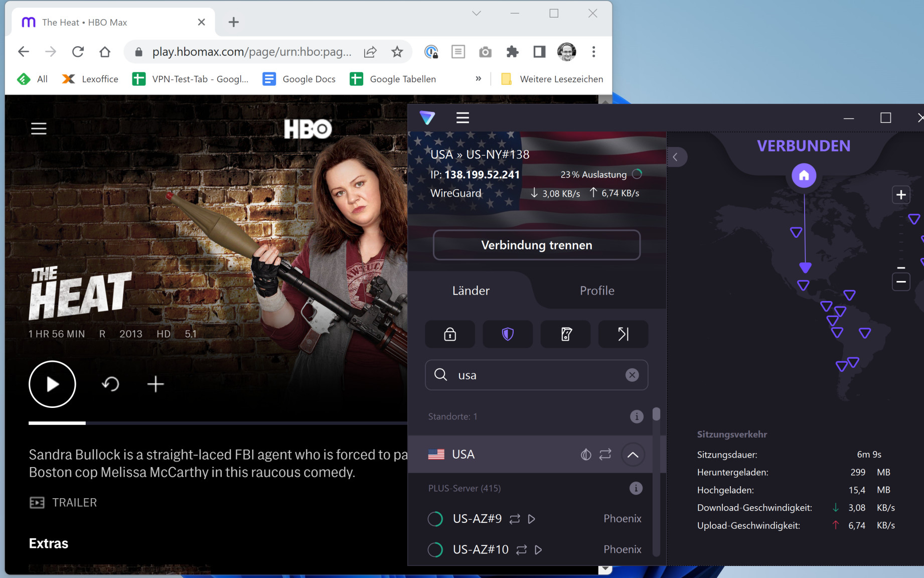Toggle Secure Core lock icon
Screen dimensions: 924x578
point(450,334)
